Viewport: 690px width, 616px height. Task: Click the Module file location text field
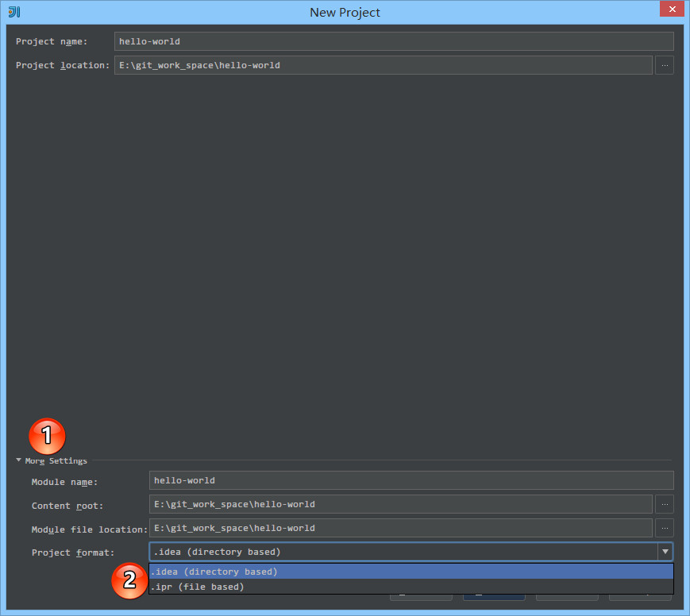pos(400,528)
